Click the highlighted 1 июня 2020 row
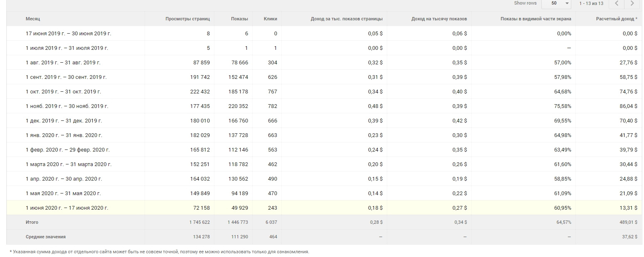 pos(67,208)
